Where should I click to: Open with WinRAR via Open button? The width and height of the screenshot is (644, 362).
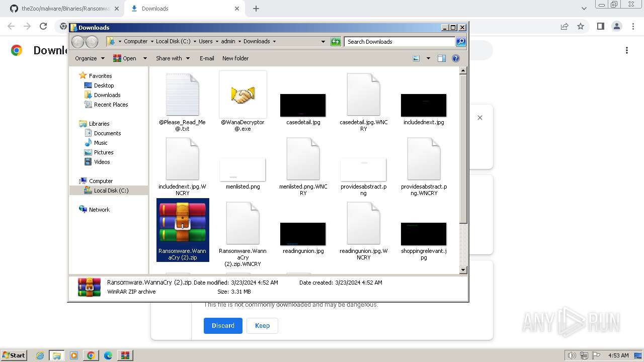point(125,58)
